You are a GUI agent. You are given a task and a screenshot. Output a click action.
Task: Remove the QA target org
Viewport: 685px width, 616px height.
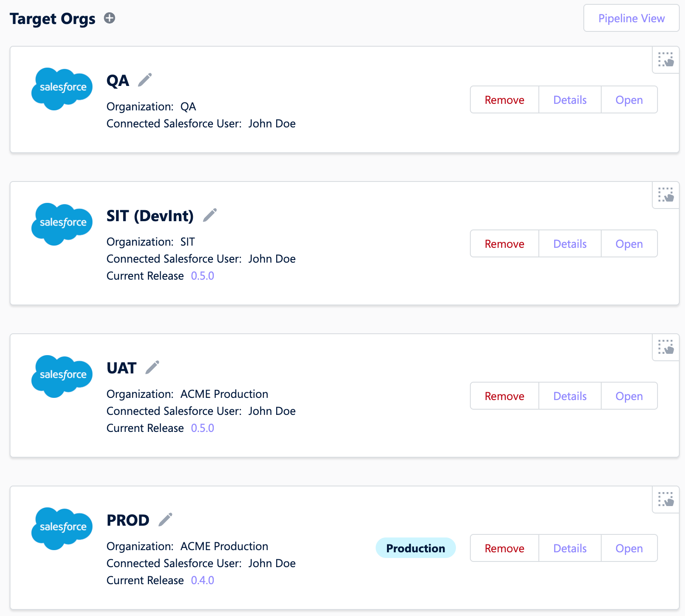pos(504,100)
